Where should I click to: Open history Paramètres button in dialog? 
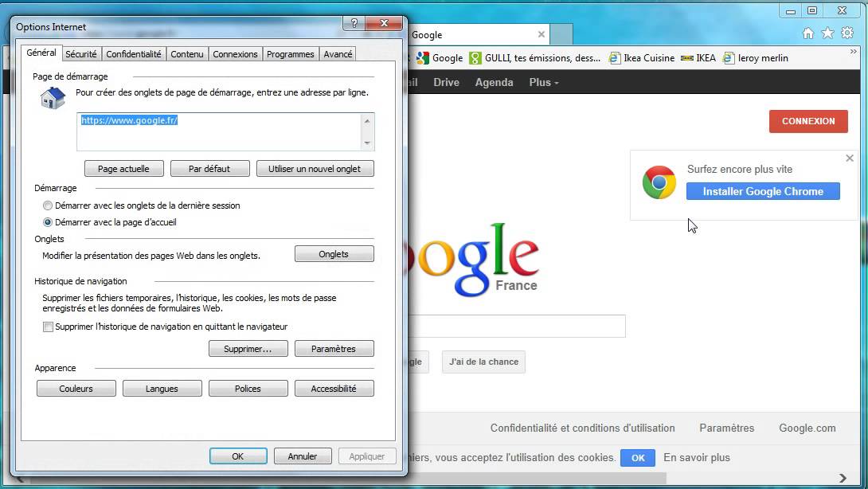(x=334, y=349)
